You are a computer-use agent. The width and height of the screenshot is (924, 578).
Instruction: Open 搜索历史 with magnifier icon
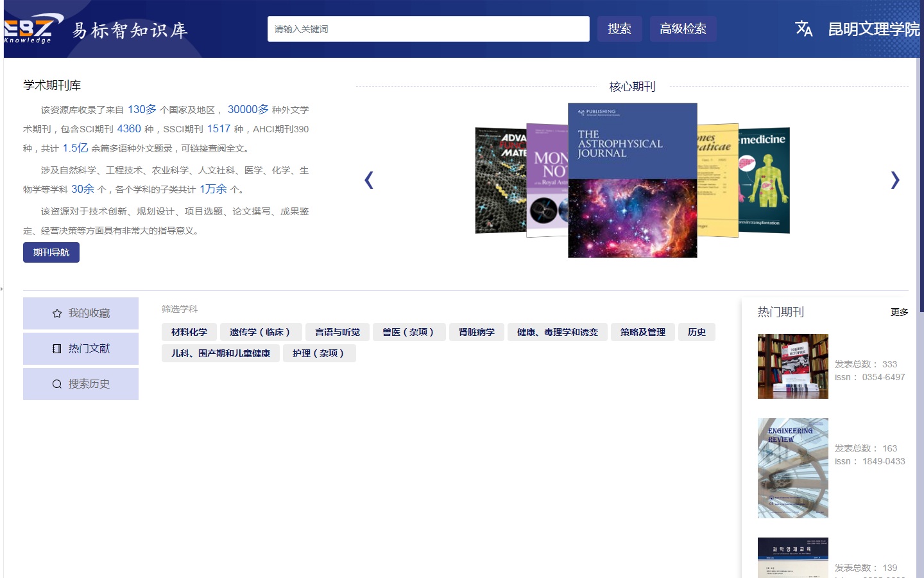(x=81, y=384)
